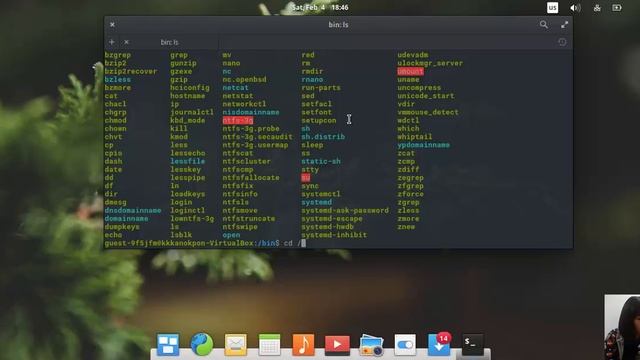The height and width of the screenshot is (360, 640).
Task: Open the sound volume indicator
Action: point(575,8)
